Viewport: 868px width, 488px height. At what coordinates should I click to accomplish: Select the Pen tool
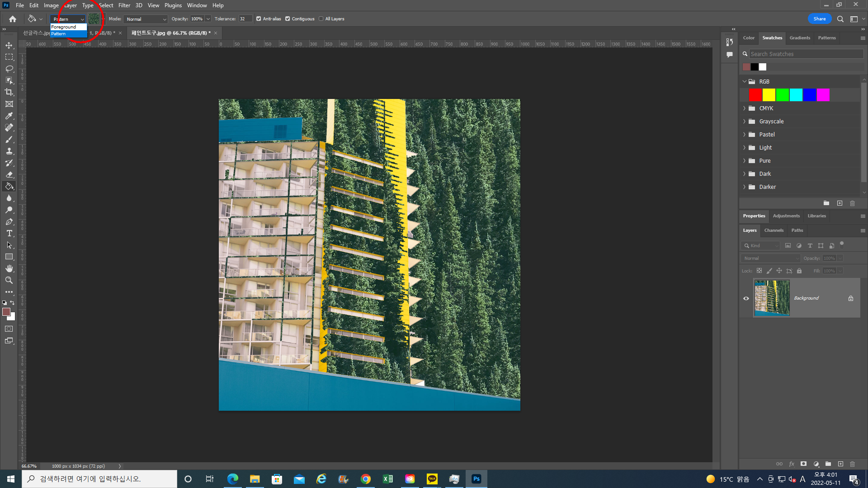(x=9, y=221)
